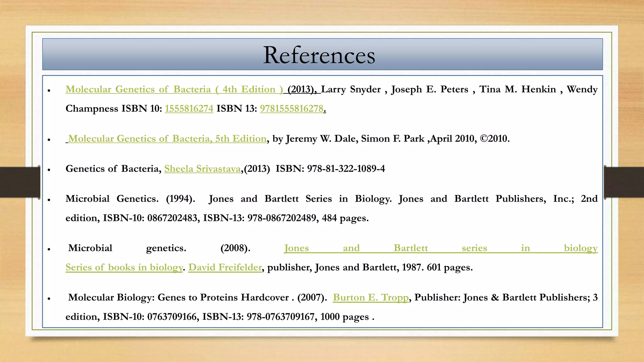Click the ISBN 10 link 1555816274
The width and height of the screenshot is (644, 362).
point(189,108)
